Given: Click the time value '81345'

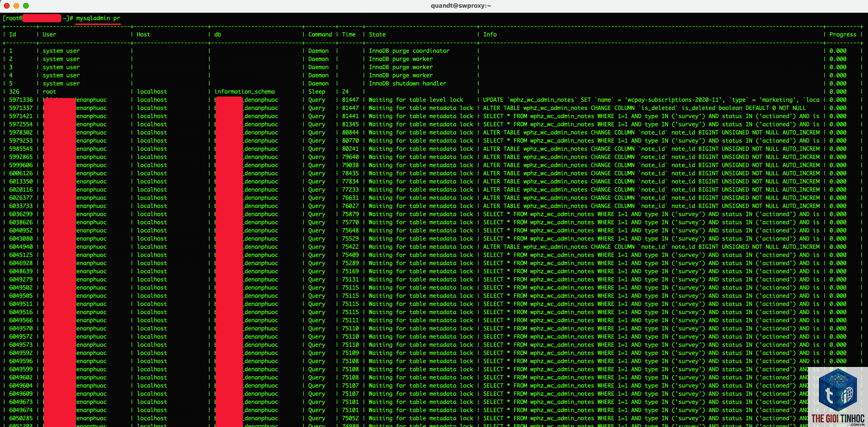Looking at the screenshot, I should pyautogui.click(x=350, y=124).
